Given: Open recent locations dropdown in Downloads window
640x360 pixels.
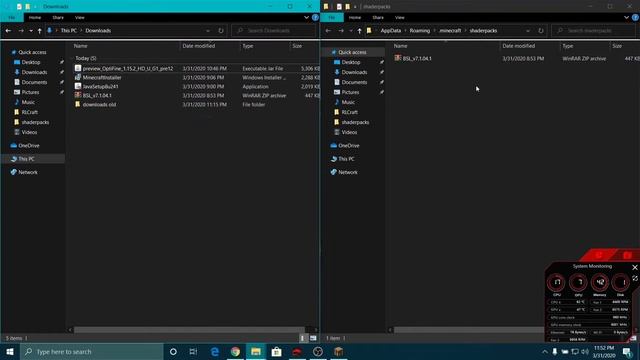Looking at the screenshot, I should coord(31,31).
